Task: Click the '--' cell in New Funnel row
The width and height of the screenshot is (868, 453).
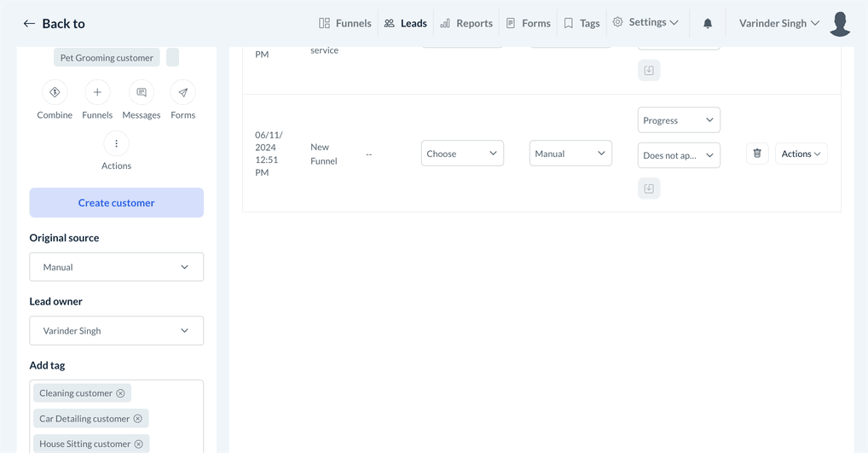Action: [x=368, y=154]
